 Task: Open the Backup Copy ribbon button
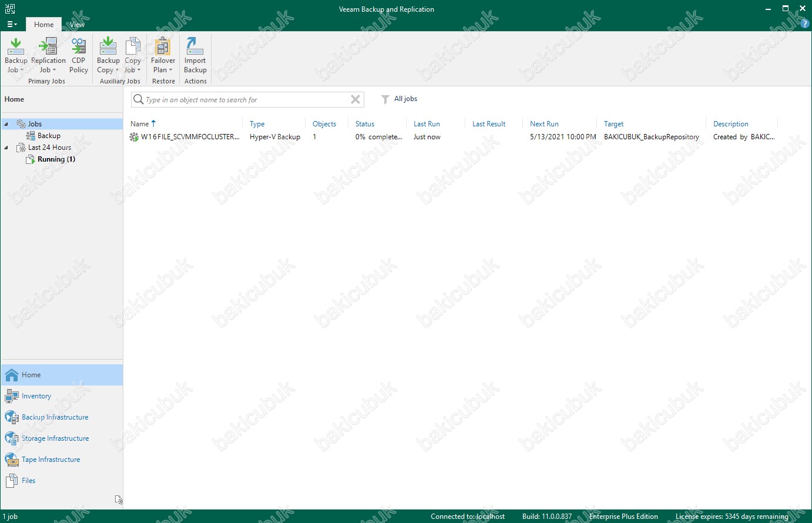pos(108,55)
